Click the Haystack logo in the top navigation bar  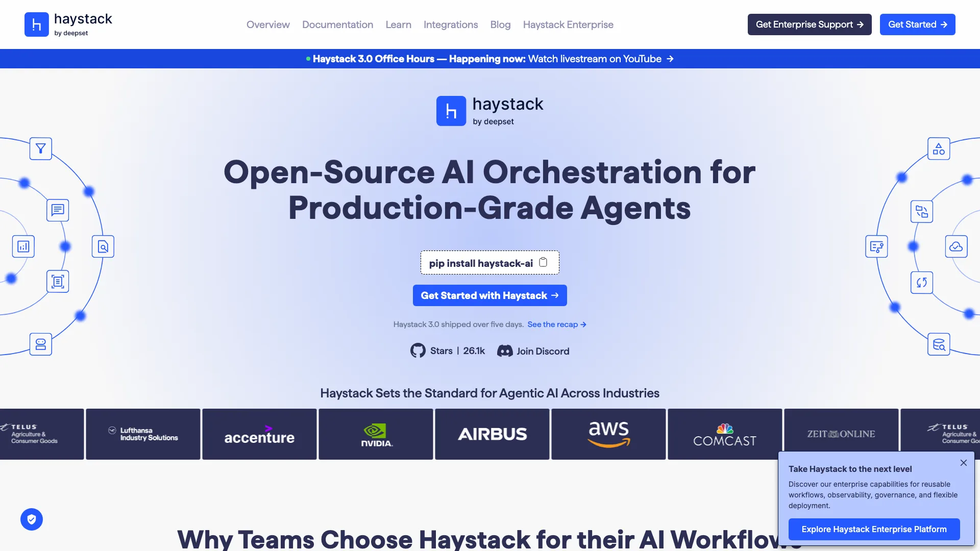[x=68, y=24]
